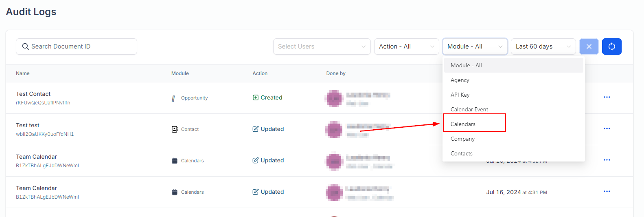The image size is (644, 217).
Task: Pick Calendar Event from module options
Action: (469, 110)
